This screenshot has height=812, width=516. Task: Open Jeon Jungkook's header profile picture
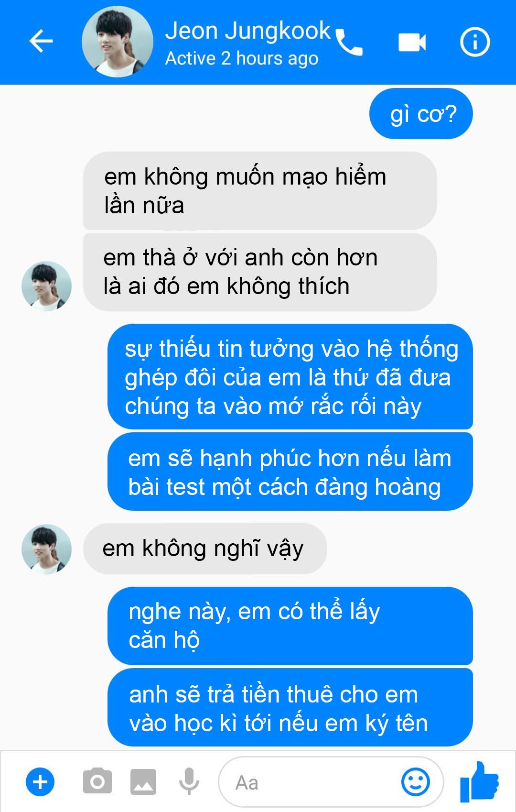(118, 42)
